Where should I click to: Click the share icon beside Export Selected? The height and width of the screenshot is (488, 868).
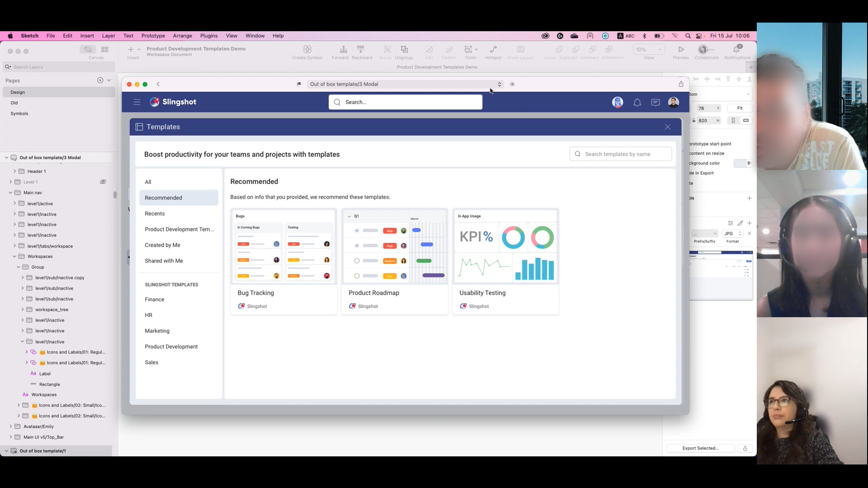click(x=745, y=448)
